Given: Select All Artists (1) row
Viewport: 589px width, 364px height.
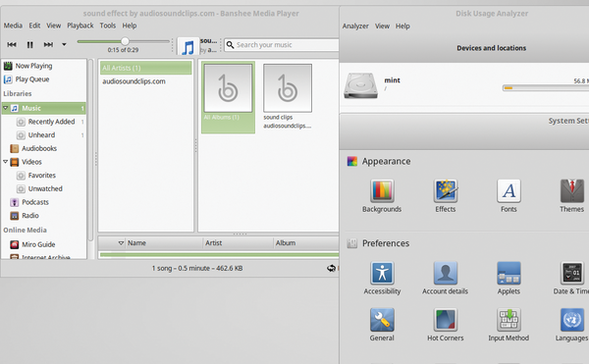Looking at the screenshot, I should point(145,68).
